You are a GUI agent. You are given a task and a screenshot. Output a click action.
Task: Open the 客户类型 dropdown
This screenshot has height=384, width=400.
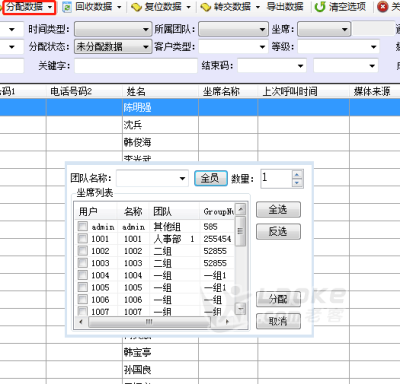(x=233, y=47)
